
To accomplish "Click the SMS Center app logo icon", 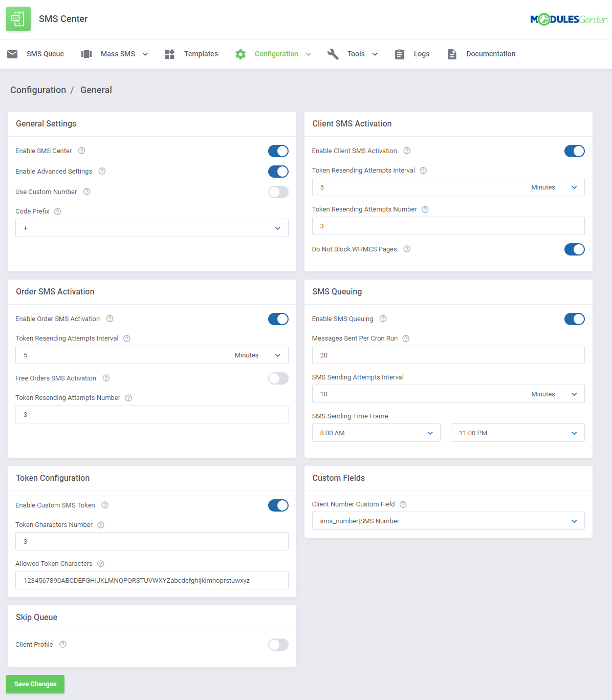I will click(18, 19).
